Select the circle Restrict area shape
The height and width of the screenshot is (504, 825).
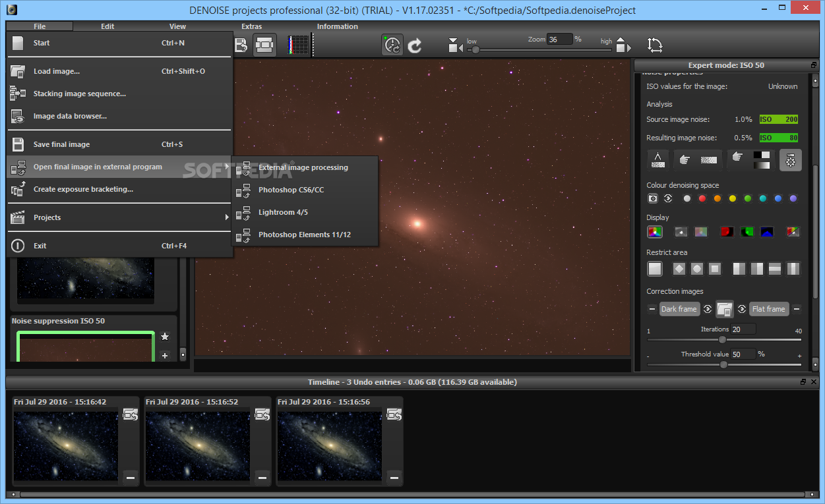pos(697,268)
